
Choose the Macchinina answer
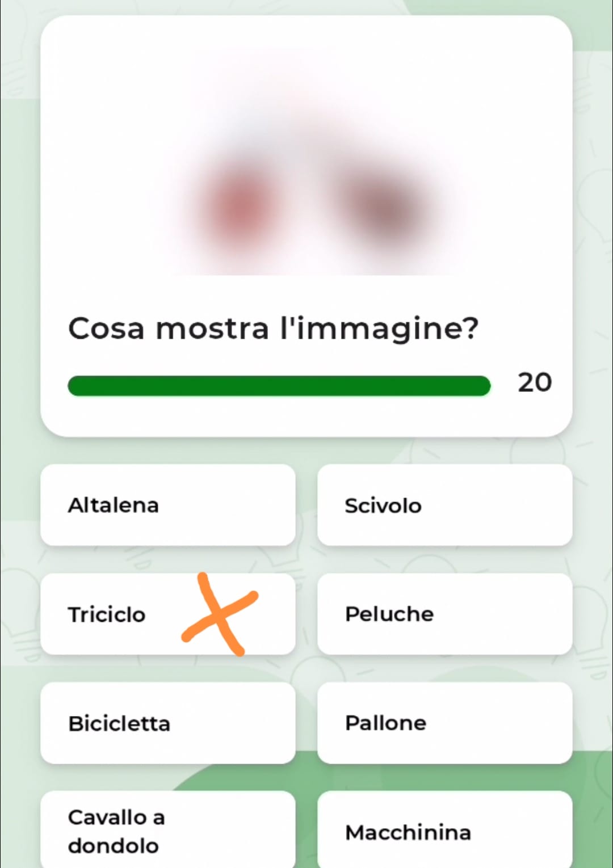444,831
